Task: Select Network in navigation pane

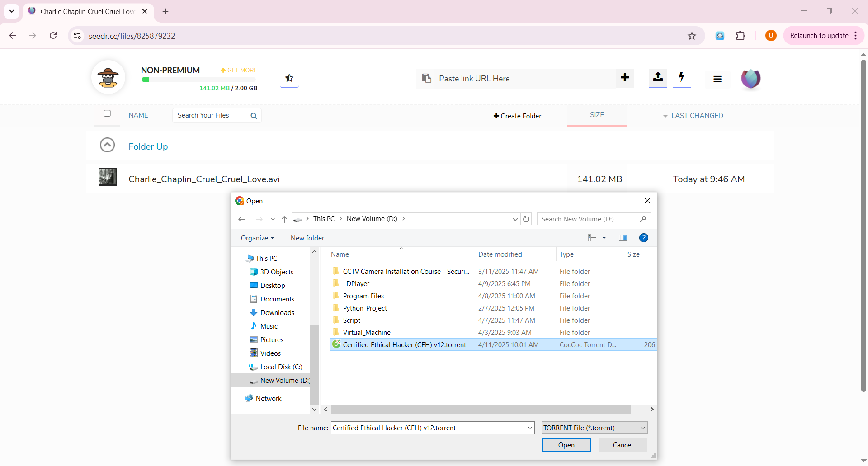Action: 269,399
